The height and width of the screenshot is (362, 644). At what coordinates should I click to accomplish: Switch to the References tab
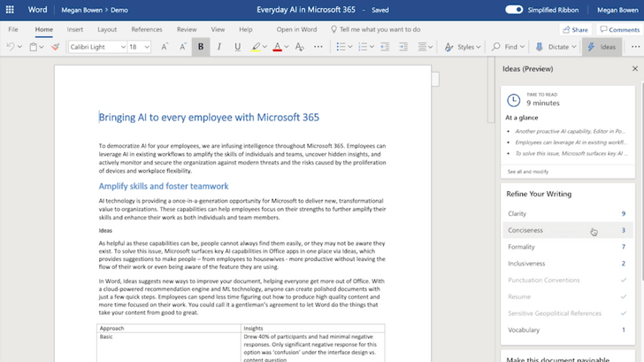147,29
